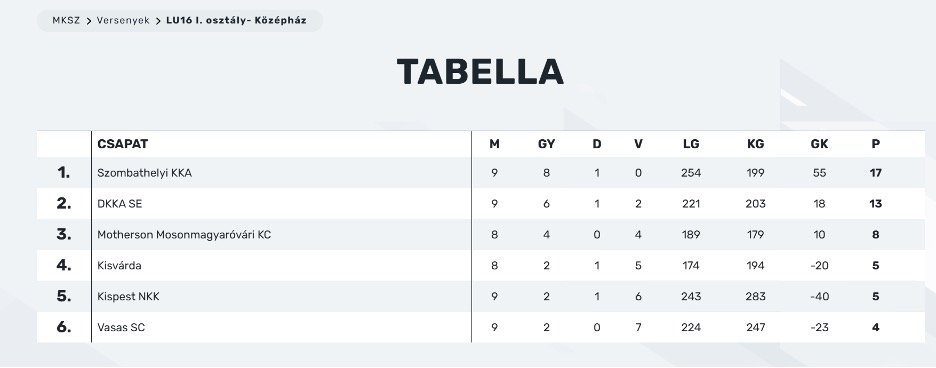Click the KG column header
The width and height of the screenshot is (936, 368).
755,144
